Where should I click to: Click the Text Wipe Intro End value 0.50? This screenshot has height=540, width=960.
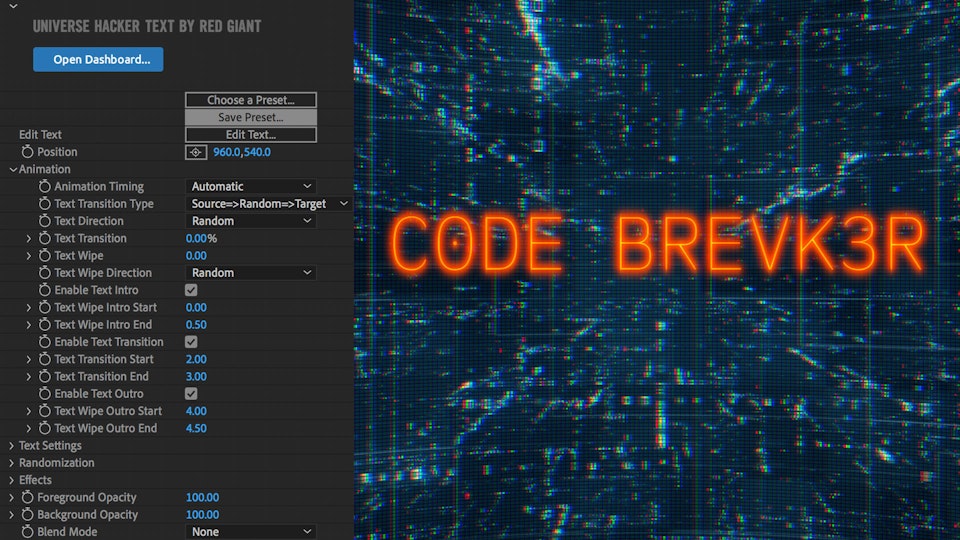[x=197, y=325]
